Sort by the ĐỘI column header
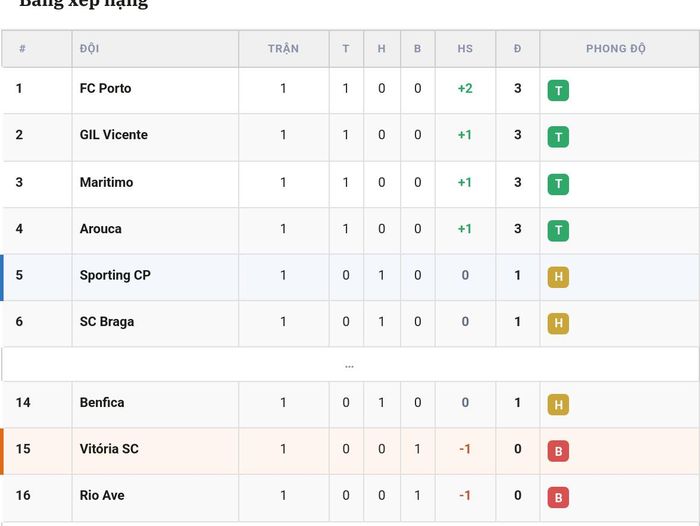The height and width of the screenshot is (526, 700). (x=89, y=48)
